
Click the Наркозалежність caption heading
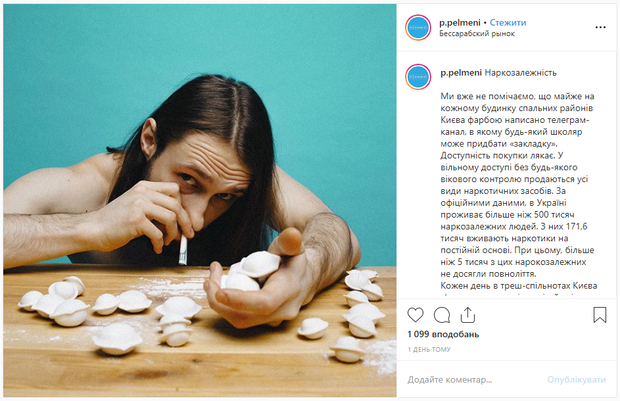(521, 73)
